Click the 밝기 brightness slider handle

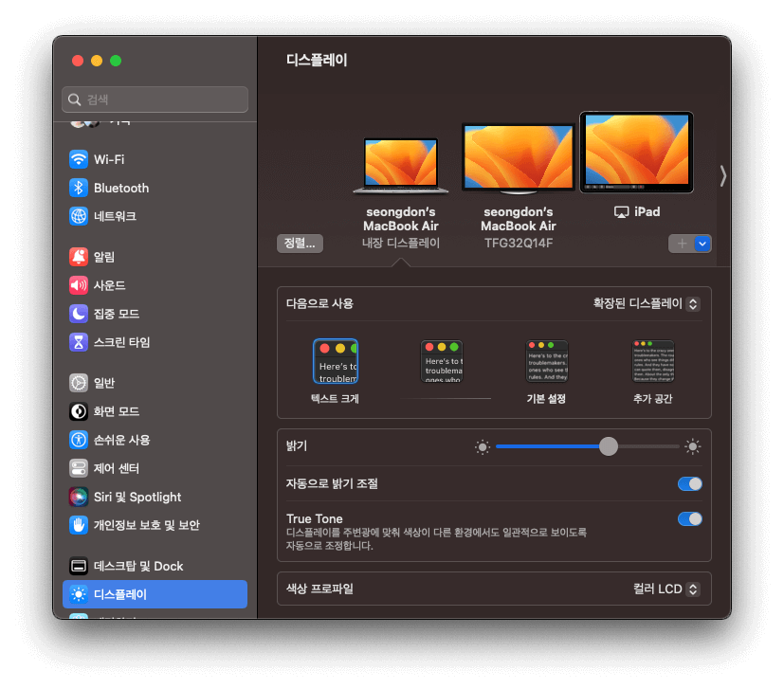click(609, 446)
